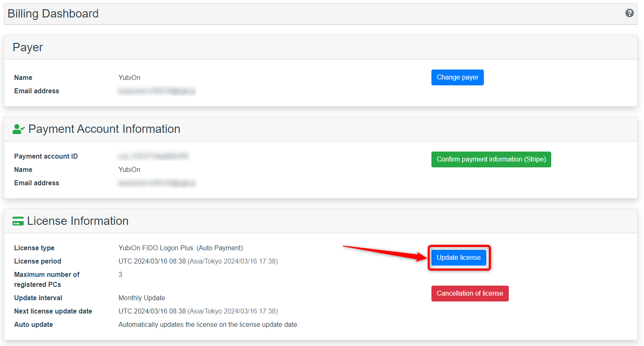This screenshot has width=644, height=346.
Task: Select the maximum registered PCs value 3
Action: tap(121, 275)
